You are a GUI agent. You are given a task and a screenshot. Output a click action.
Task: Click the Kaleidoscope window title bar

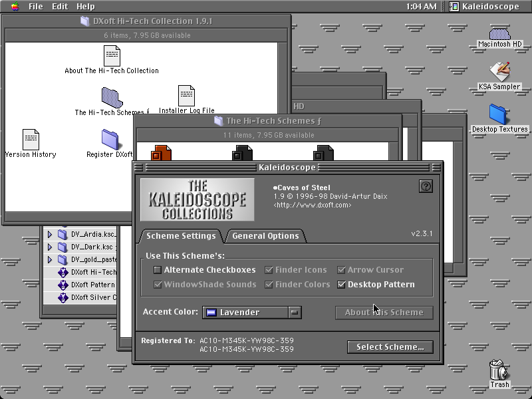(287, 168)
